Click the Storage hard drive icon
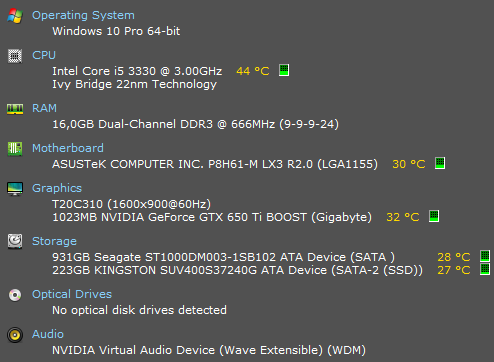This screenshot has height=362, width=494. (15, 241)
